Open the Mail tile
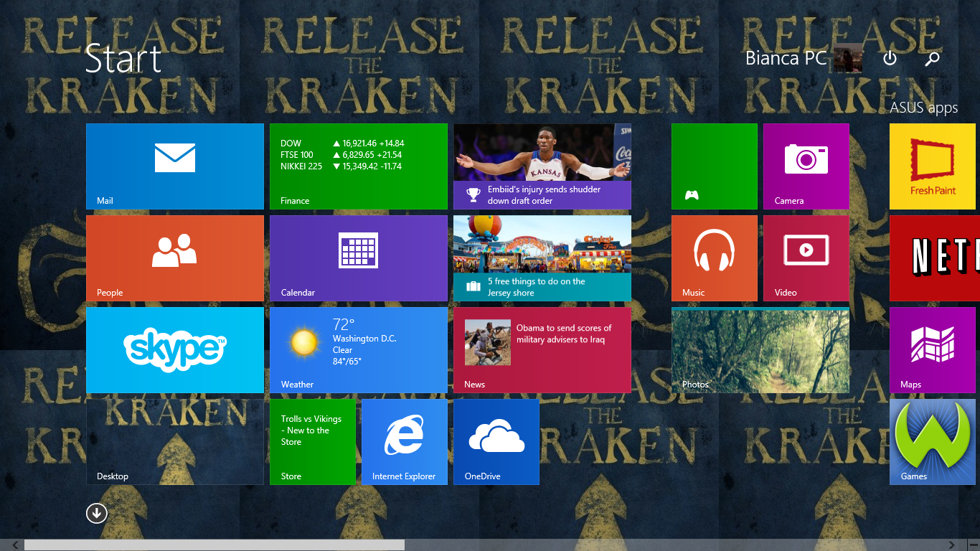The width and height of the screenshot is (980, 551). click(x=175, y=166)
